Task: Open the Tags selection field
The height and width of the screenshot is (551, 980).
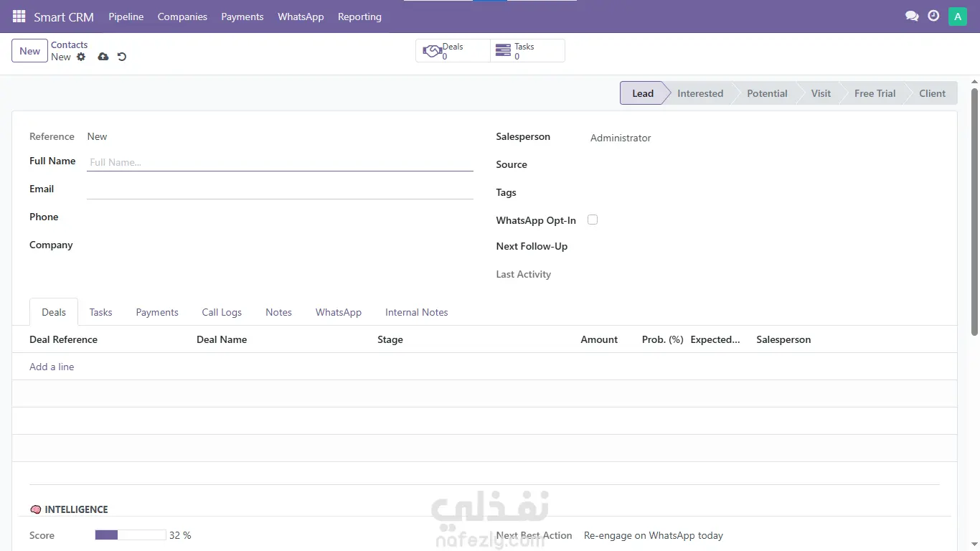Action: tap(764, 193)
